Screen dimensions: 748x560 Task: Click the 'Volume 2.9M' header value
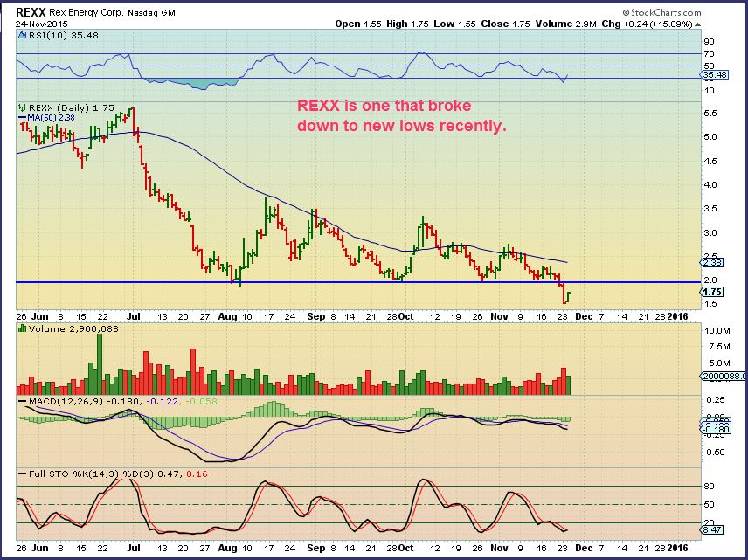click(565, 24)
